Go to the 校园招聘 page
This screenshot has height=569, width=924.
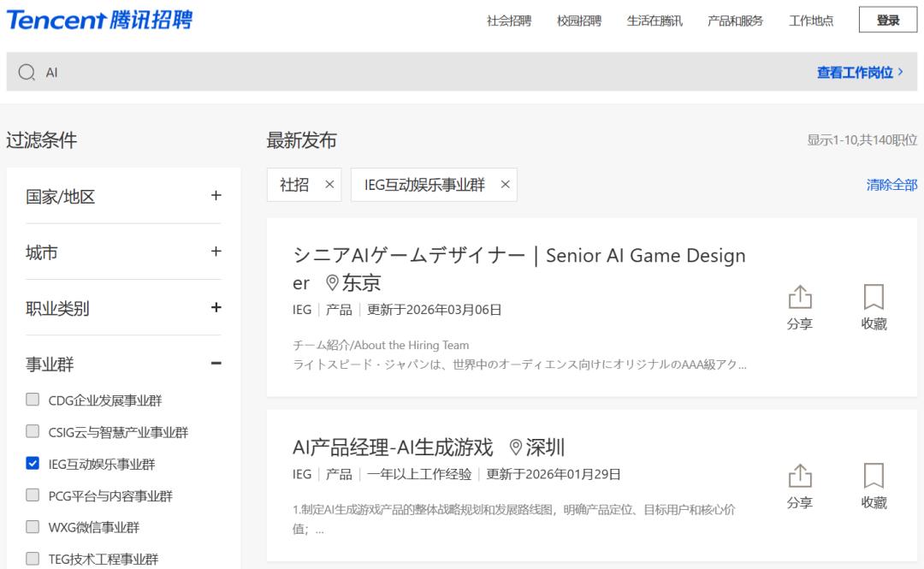pyautogui.click(x=579, y=21)
